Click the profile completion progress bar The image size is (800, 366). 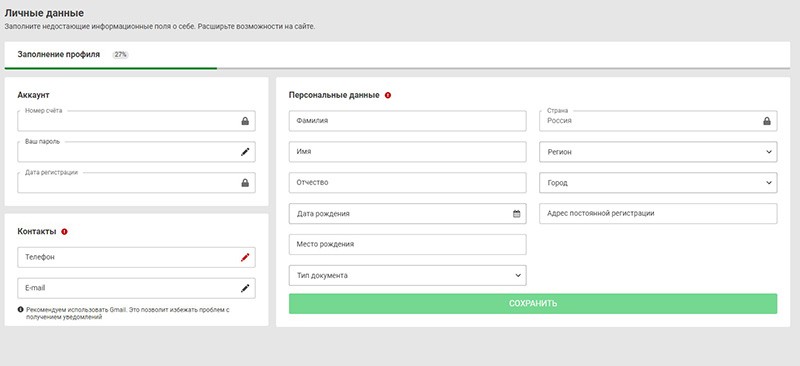tap(397, 68)
